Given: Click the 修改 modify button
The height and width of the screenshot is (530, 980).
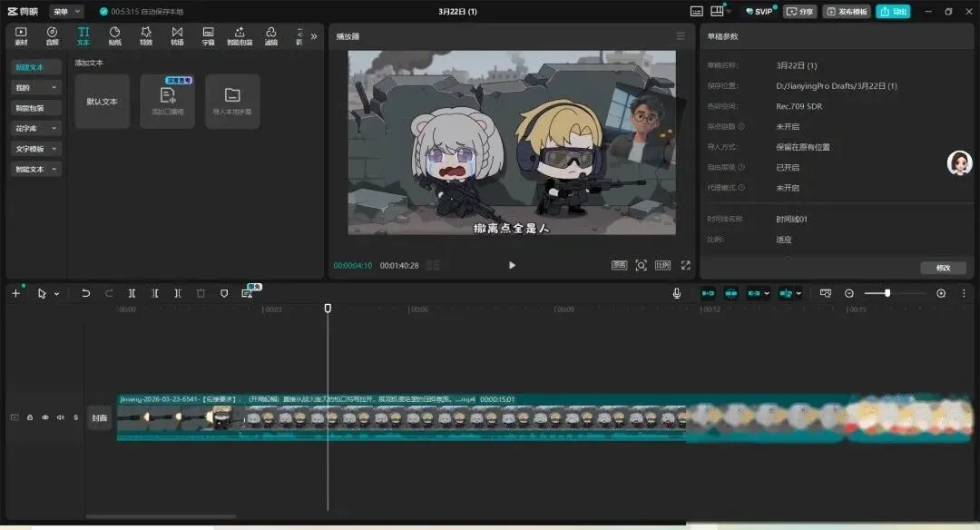Looking at the screenshot, I should click(943, 268).
